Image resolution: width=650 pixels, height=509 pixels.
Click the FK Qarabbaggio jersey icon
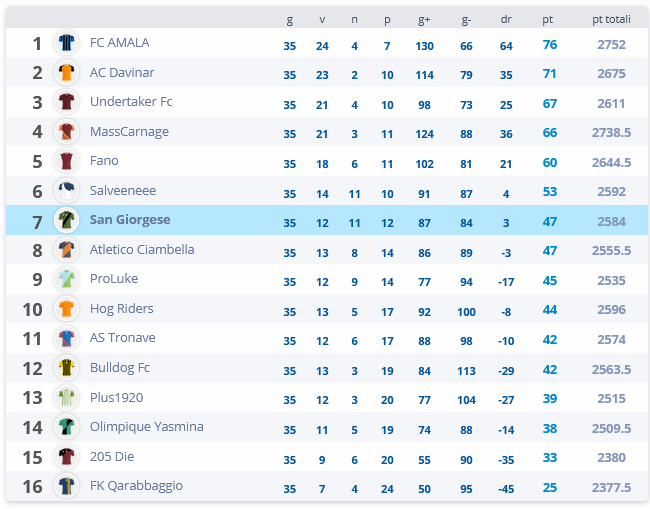(66, 486)
